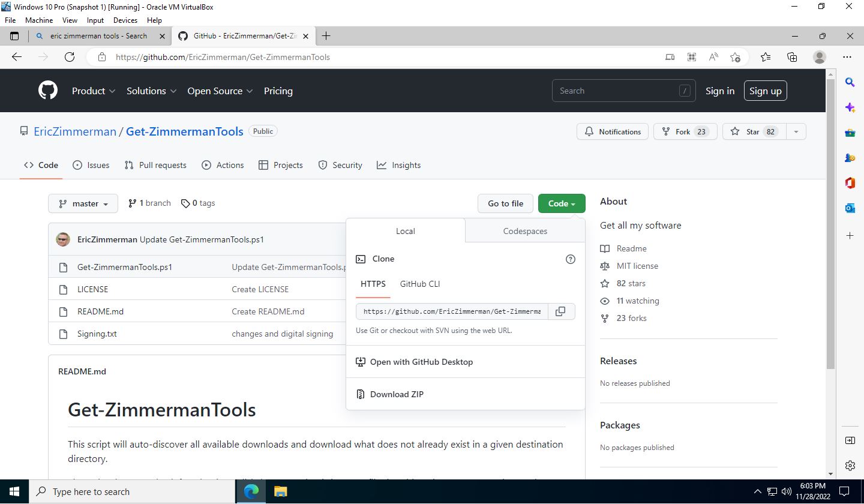This screenshot has width=864, height=504.
Task: Open the Insights tab
Action: pyautogui.click(x=398, y=165)
